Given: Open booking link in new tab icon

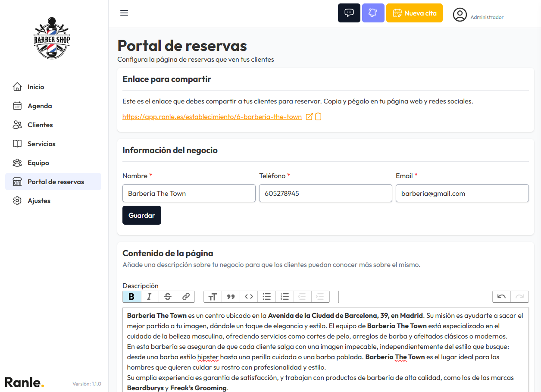Looking at the screenshot, I should pyautogui.click(x=309, y=117).
